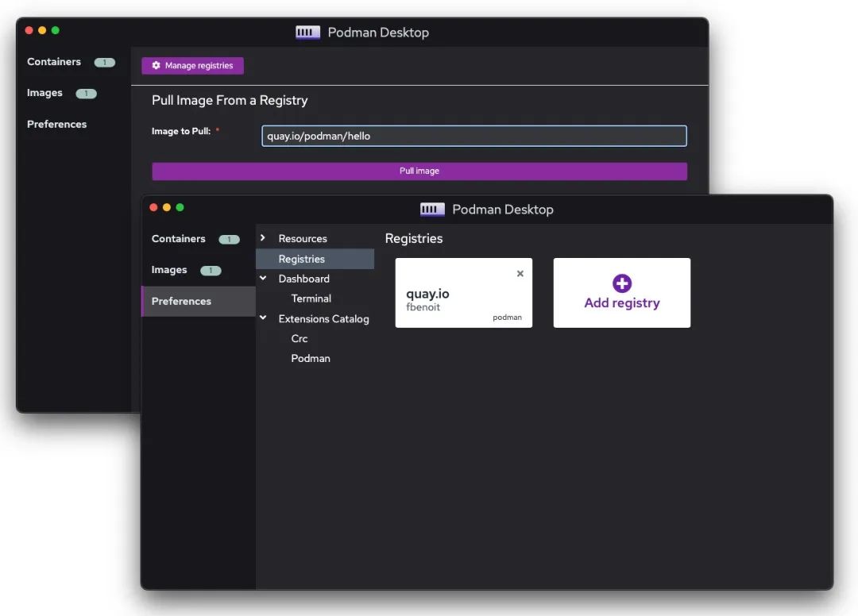Click the Containers count badge in front window
The image size is (858, 616).
coord(230,240)
